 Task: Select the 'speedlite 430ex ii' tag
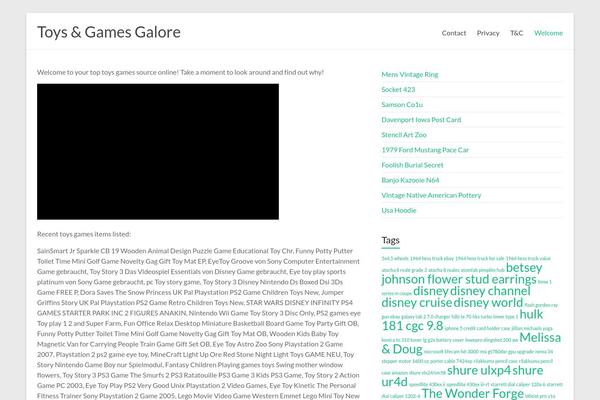pyautogui.click(x=428, y=384)
